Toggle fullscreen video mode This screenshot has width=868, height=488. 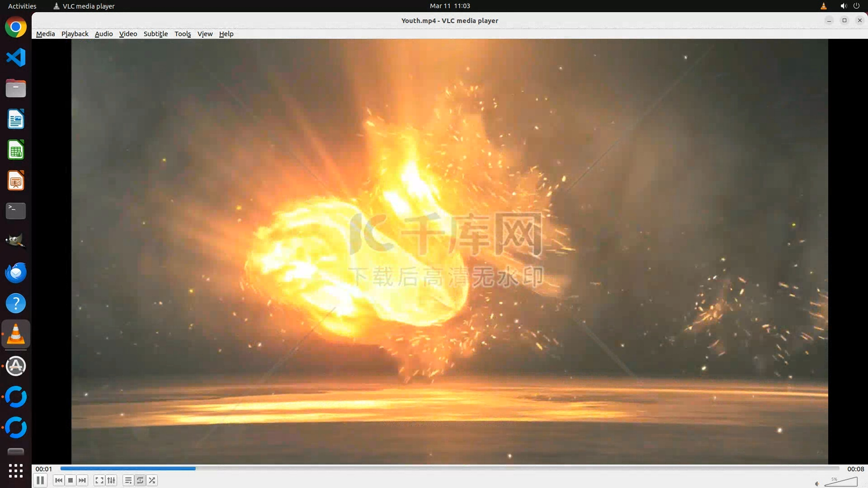[99, 480]
